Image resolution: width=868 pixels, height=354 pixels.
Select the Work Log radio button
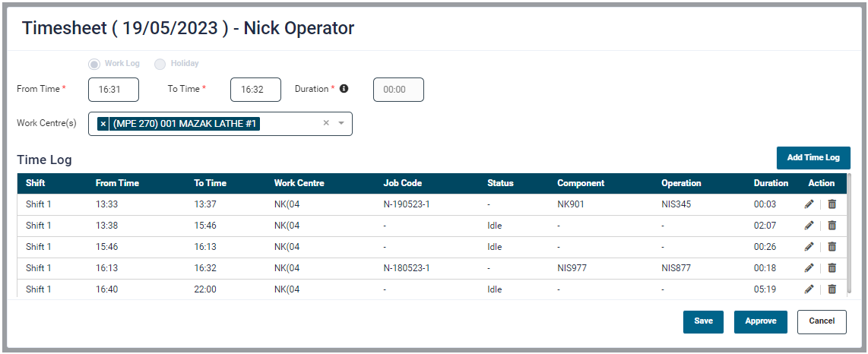coord(94,64)
